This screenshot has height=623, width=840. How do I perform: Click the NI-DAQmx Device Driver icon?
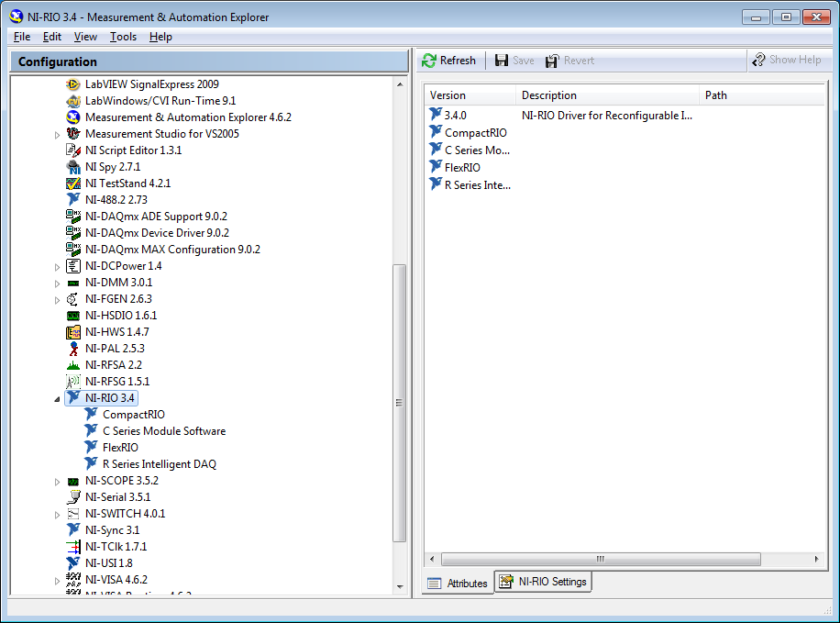(x=72, y=233)
